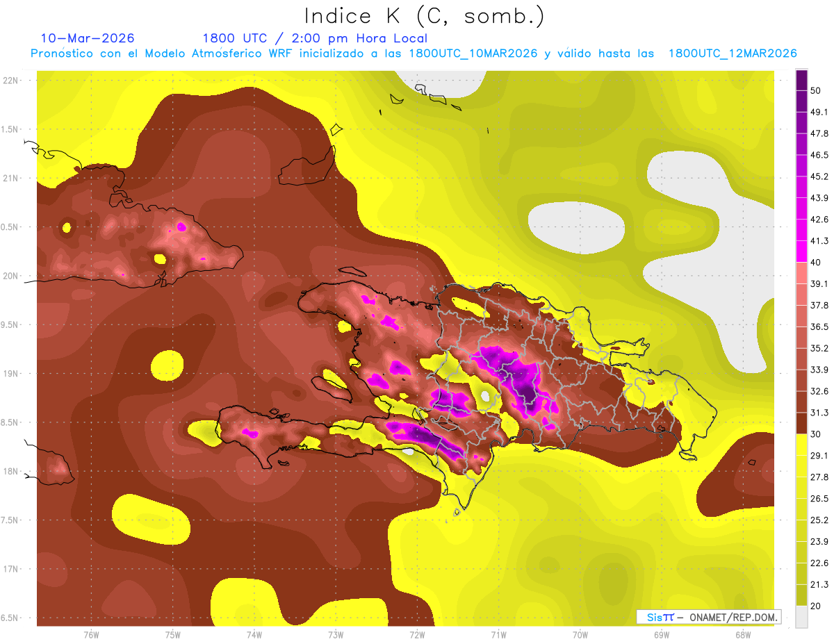Click the colorbar value "30"
The image size is (834, 644).
(x=816, y=434)
